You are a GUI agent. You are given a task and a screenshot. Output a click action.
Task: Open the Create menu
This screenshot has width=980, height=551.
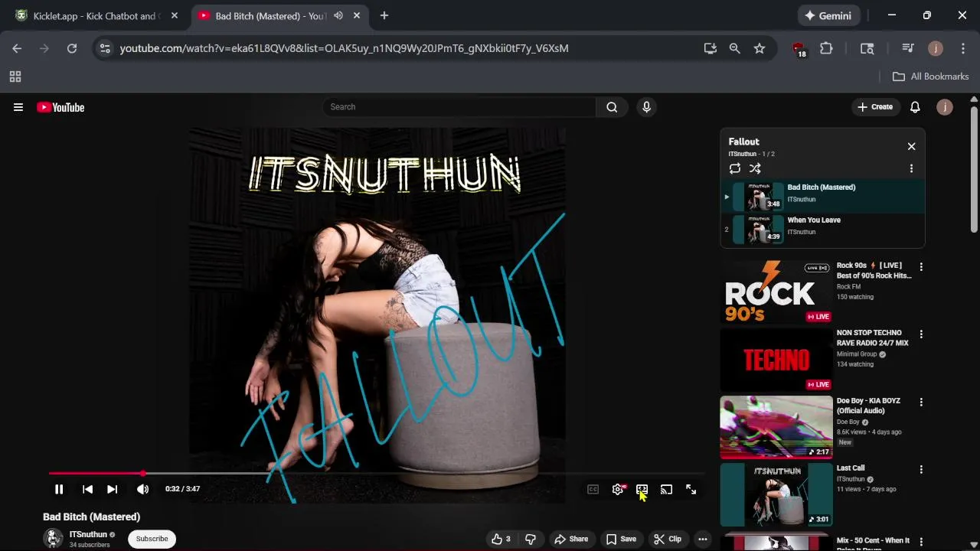[875, 107]
